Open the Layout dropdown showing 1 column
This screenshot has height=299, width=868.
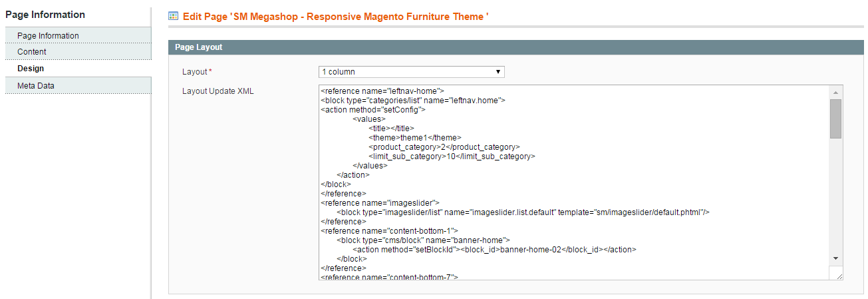point(411,72)
